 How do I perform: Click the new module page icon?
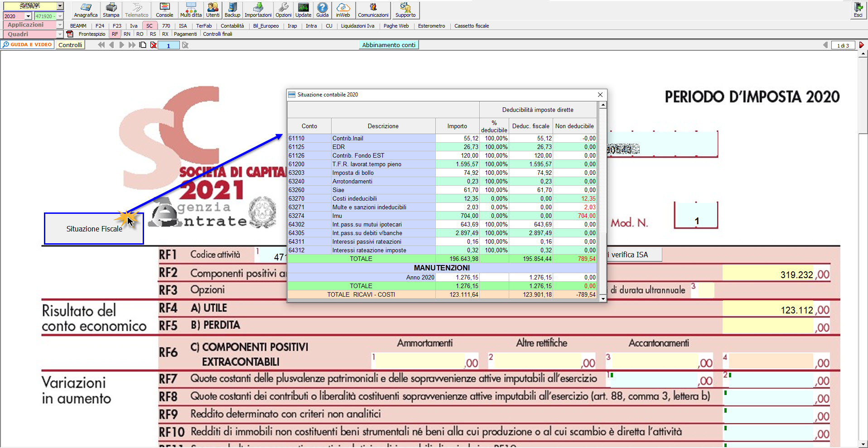143,45
